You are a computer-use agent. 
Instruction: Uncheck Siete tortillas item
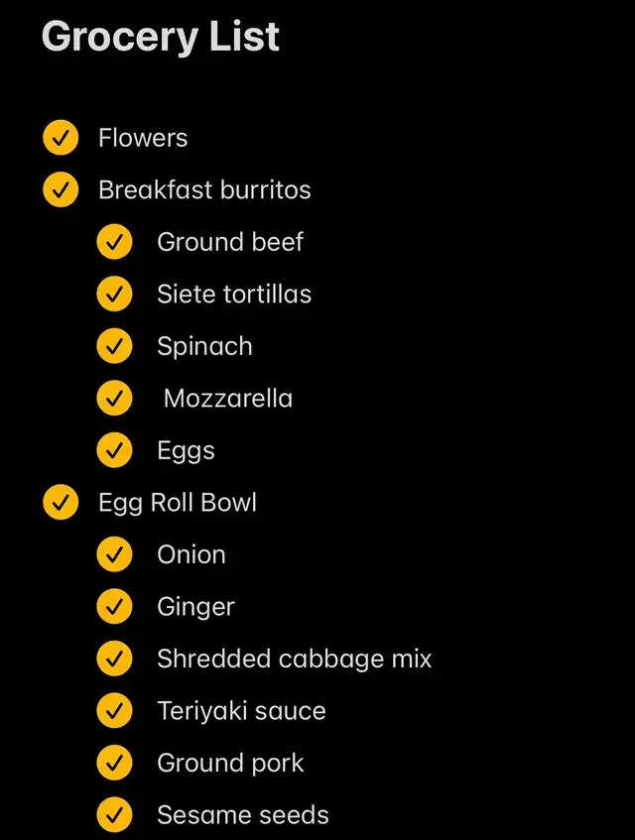point(115,294)
